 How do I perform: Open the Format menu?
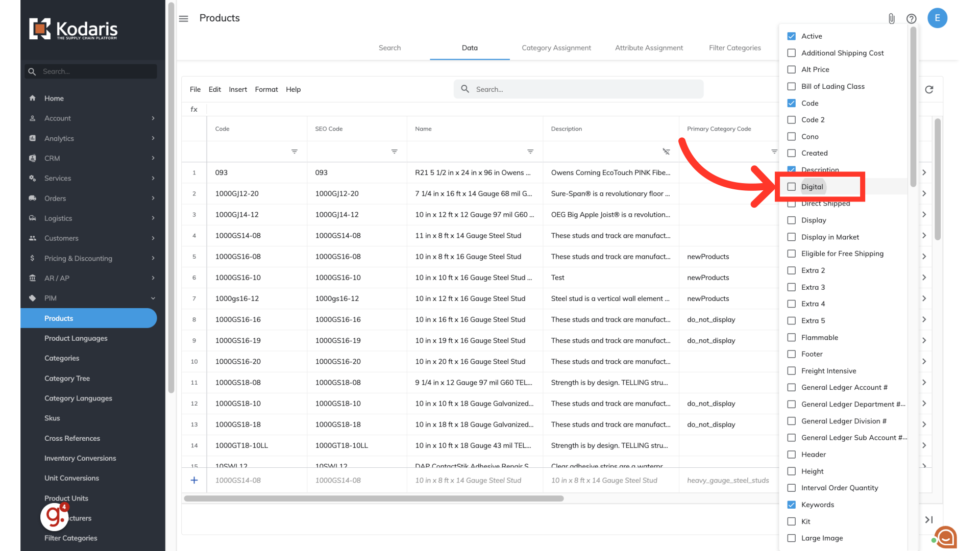(266, 89)
